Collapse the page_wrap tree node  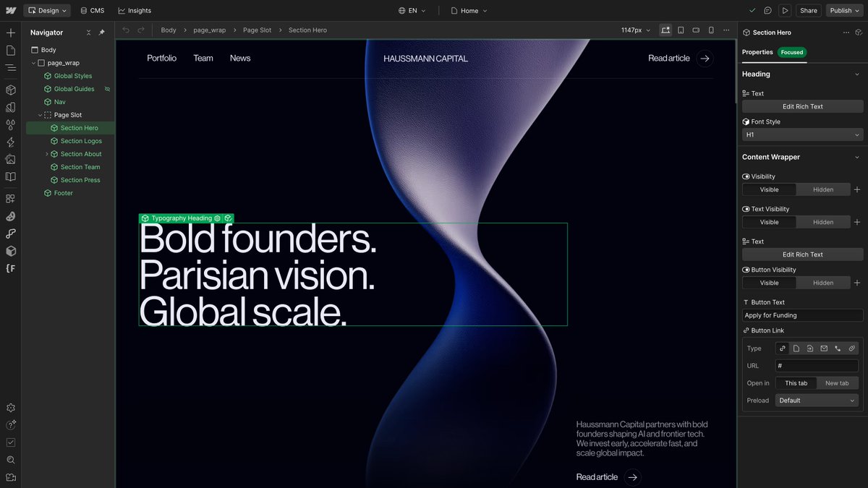click(33, 63)
